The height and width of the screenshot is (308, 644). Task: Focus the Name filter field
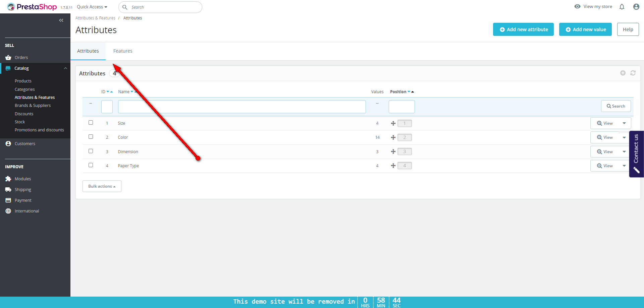point(242,107)
